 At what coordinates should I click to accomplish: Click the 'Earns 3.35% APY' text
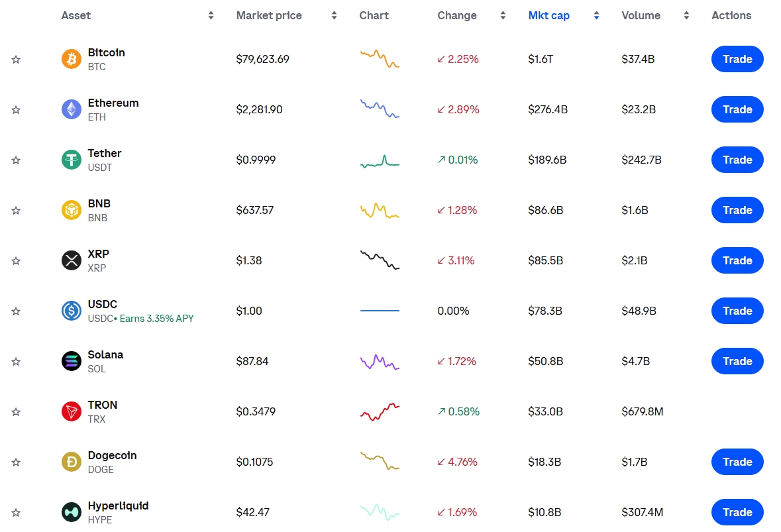156,319
